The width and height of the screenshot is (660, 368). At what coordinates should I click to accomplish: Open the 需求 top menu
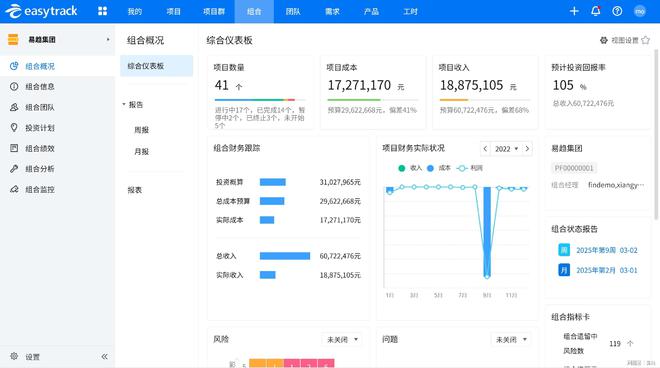pyautogui.click(x=332, y=11)
